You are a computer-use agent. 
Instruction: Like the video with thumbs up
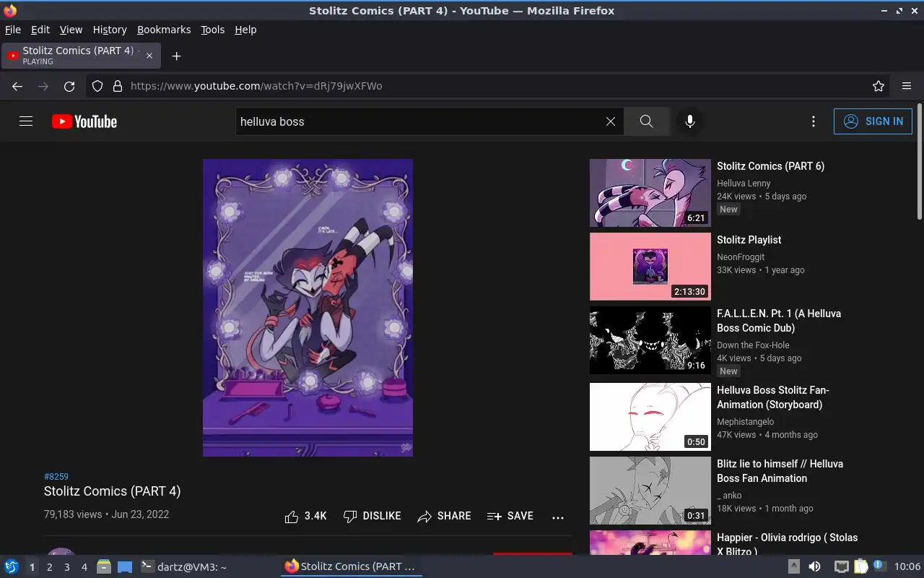click(305, 516)
